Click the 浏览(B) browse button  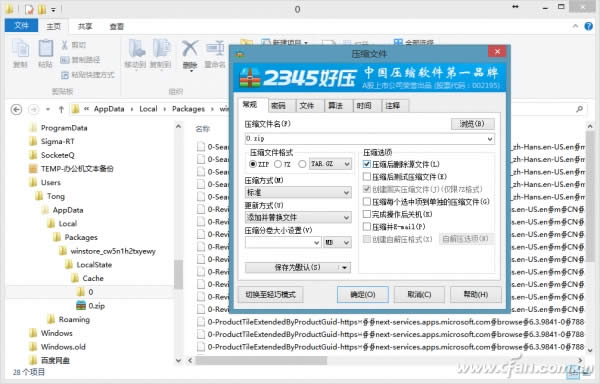(472, 124)
